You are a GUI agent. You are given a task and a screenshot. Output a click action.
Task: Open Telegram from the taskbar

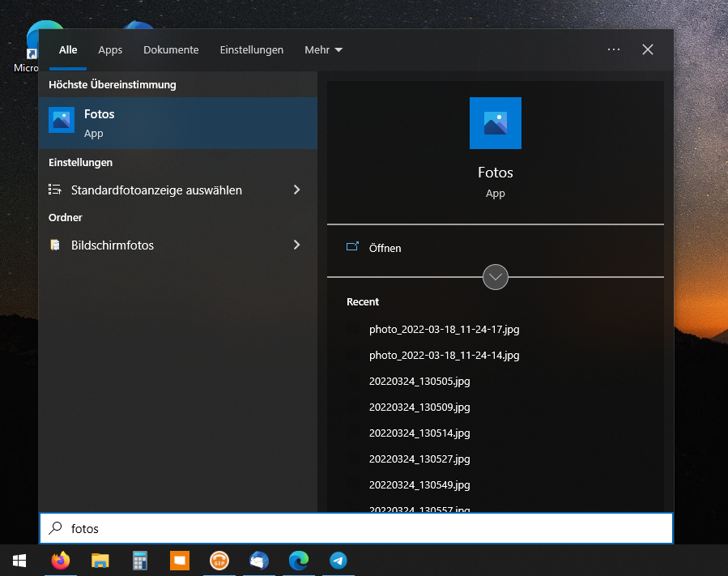coord(338,561)
